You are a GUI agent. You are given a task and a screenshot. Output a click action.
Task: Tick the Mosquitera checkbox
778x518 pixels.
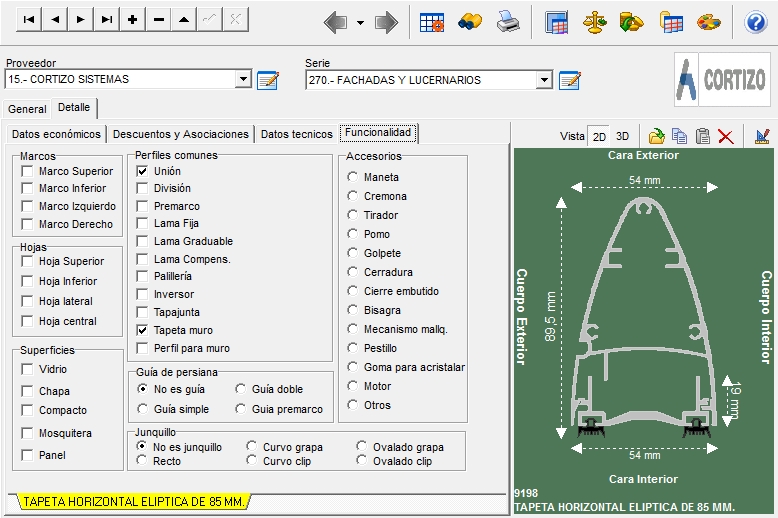click(27, 433)
